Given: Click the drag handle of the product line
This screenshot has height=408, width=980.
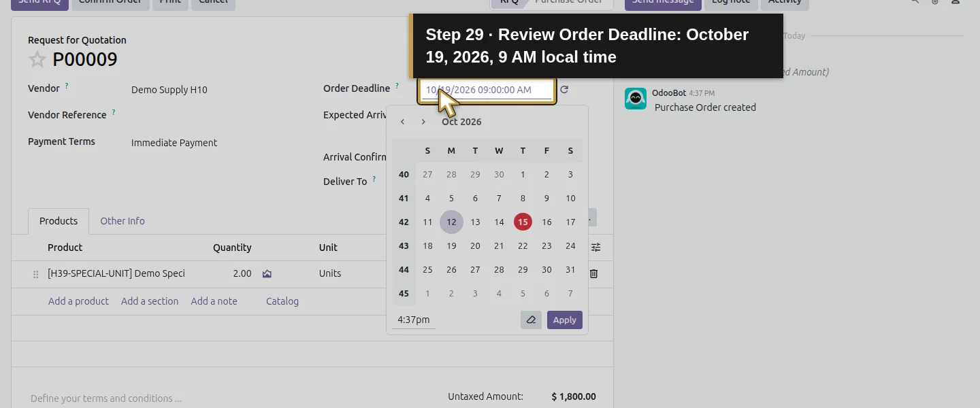Looking at the screenshot, I should [36, 274].
